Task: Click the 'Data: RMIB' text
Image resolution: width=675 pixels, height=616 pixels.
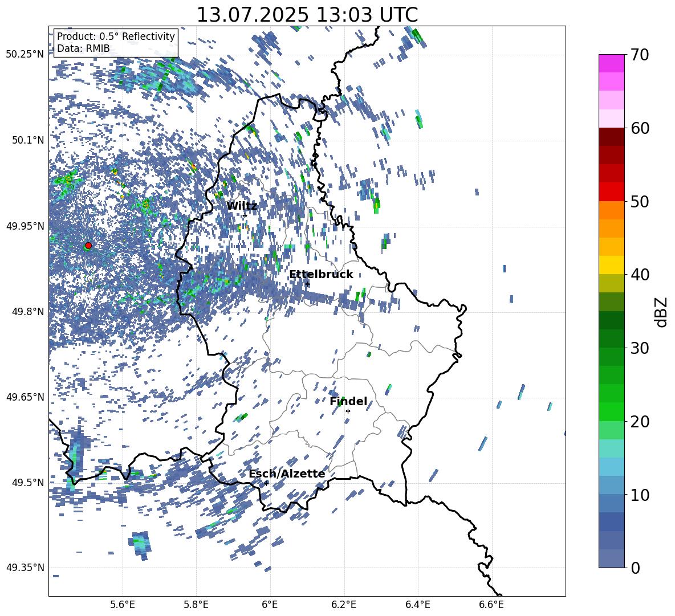Action: tap(83, 48)
